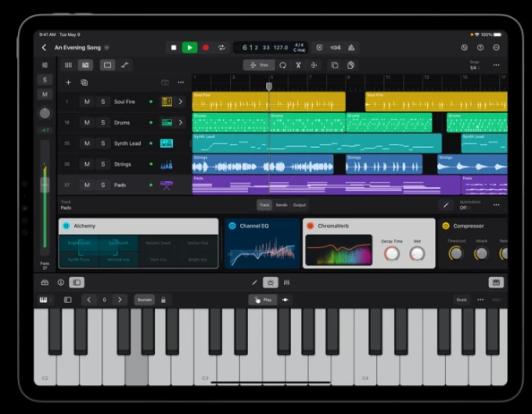Toggle the 1234 count-in button
Screen dimensions: 532x414
click(335, 47)
